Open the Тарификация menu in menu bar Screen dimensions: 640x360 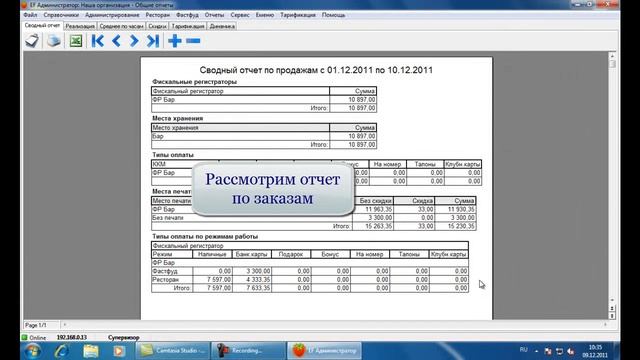[x=298, y=15]
